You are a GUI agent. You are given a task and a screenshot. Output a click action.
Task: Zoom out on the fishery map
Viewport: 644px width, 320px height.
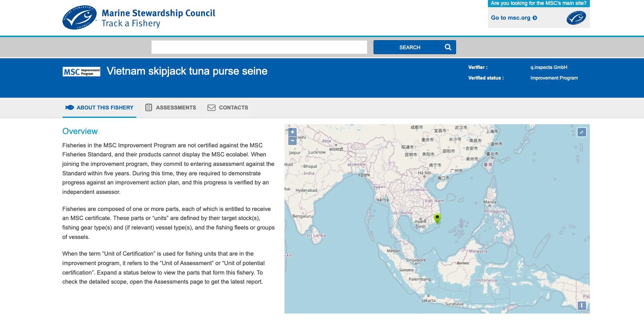pos(292,141)
